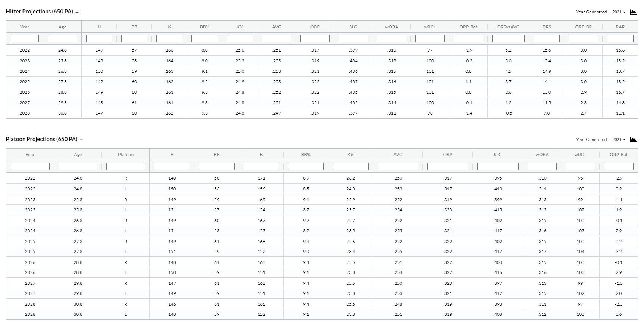644x324 pixels.
Task: Click H value 146 in Platoon Projections
Action: pos(172,304)
